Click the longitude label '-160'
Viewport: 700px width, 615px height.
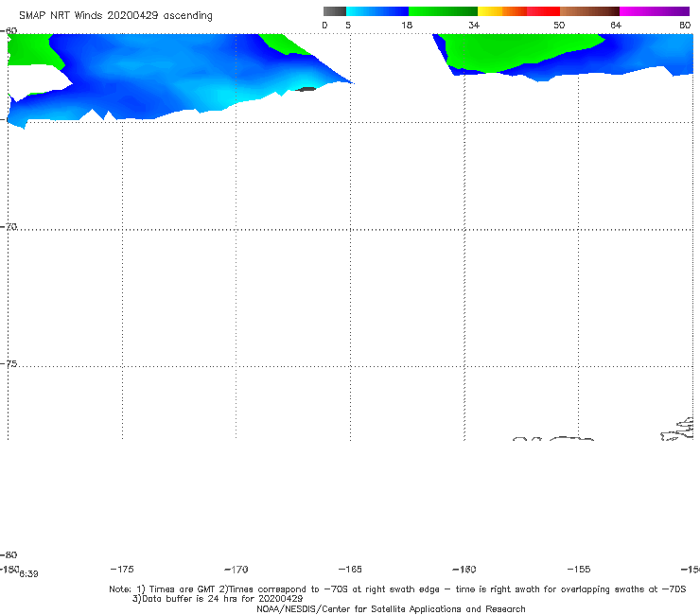(464, 569)
